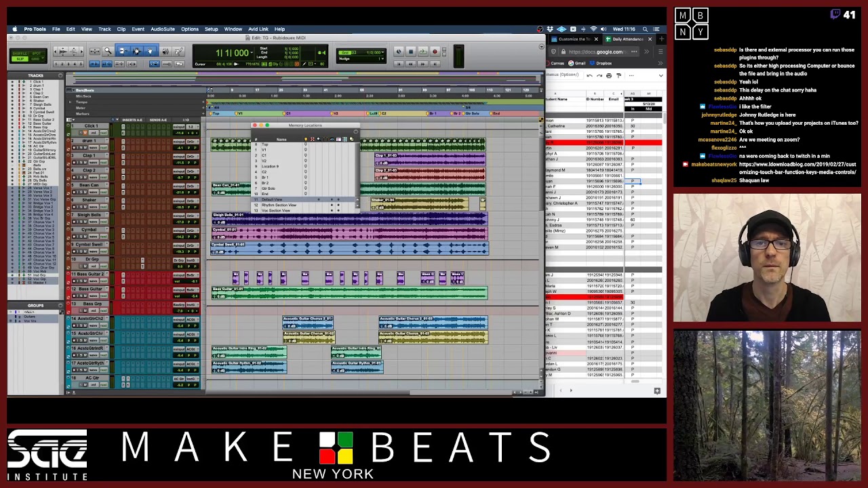868x488 pixels.
Task: Open macOS Spotlight search icon
Action: (645, 29)
